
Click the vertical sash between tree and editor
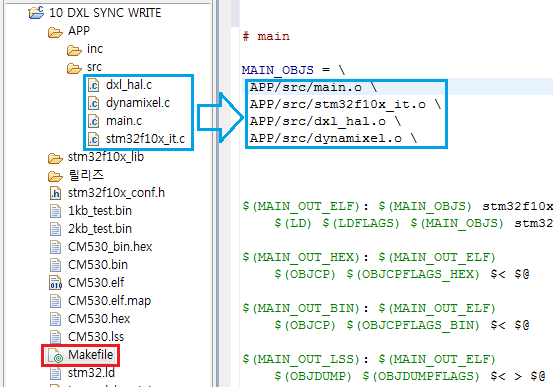tap(215, 193)
